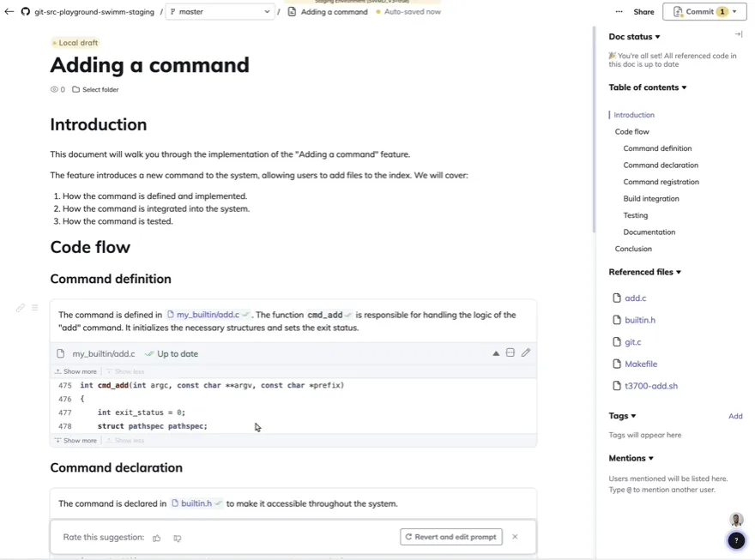The width and height of the screenshot is (755, 560).
Task: Click the drag handle beside Command definition block
Action: [34, 307]
